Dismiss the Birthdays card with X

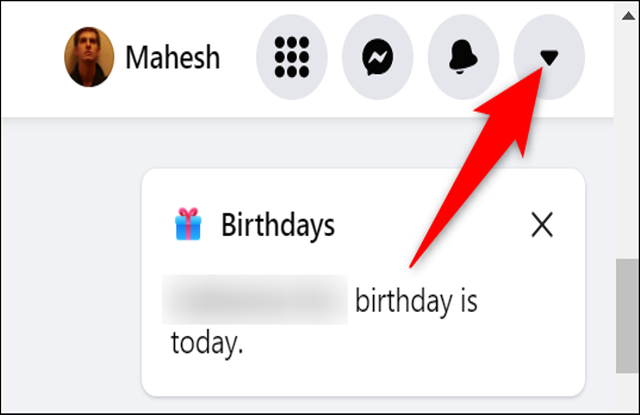(542, 224)
